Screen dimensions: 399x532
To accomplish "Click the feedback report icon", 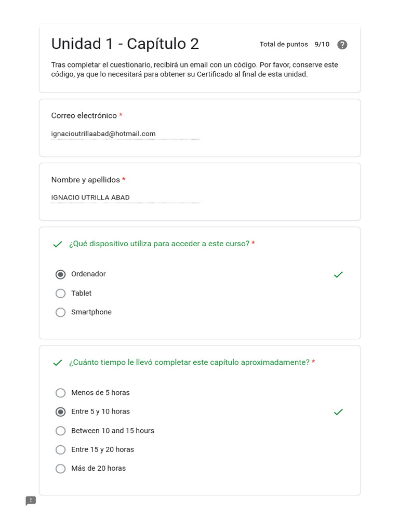I will 31,501.
